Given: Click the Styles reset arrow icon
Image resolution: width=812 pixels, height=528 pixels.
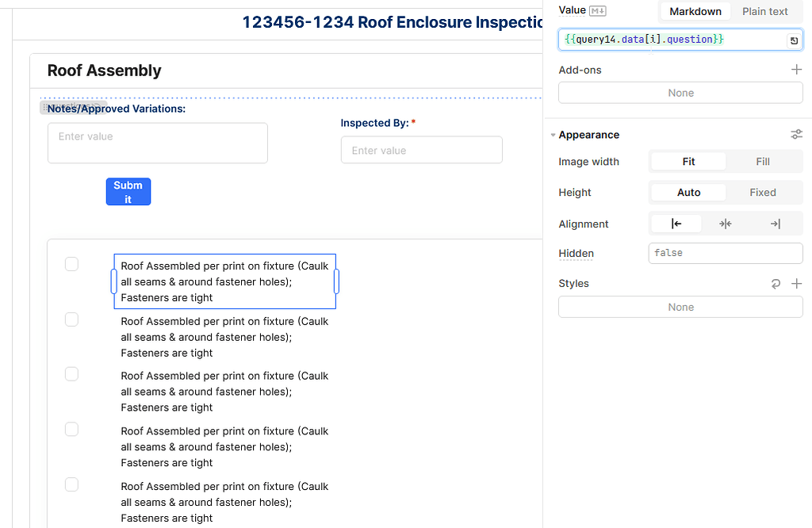Looking at the screenshot, I should (776, 284).
